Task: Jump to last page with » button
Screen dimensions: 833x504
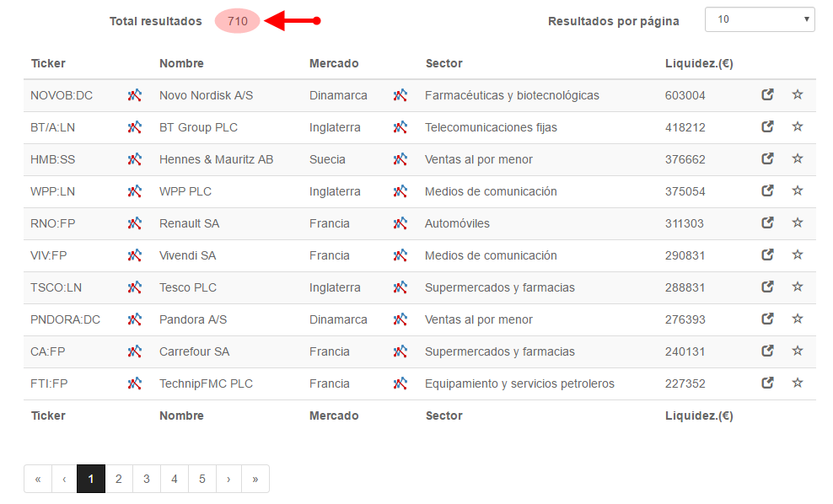Action: 255,479
